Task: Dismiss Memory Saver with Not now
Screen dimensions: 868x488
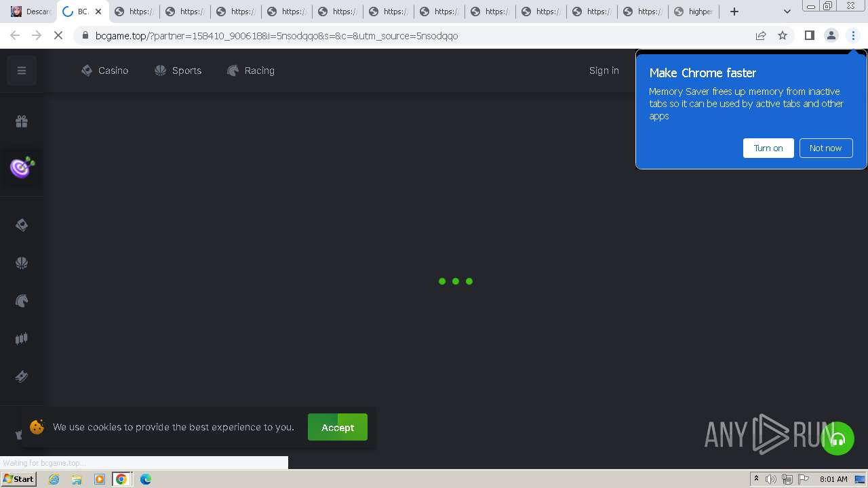Action: click(x=825, y=148)
